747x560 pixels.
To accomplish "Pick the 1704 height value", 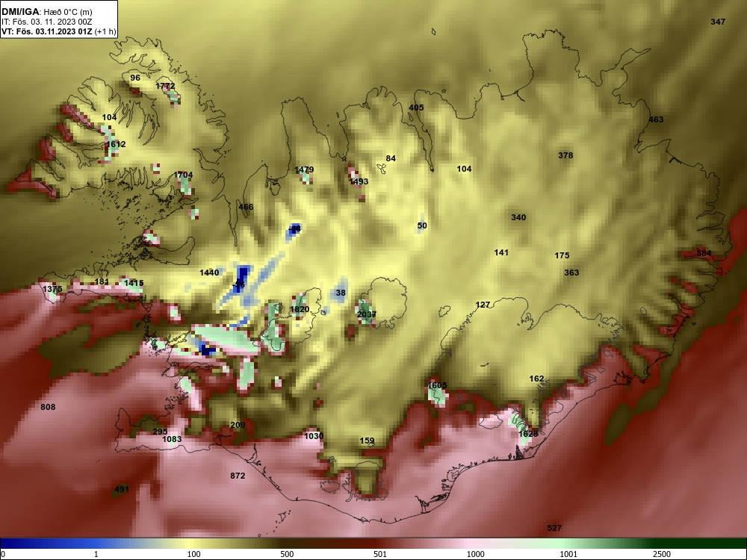I will click(183, 175).
